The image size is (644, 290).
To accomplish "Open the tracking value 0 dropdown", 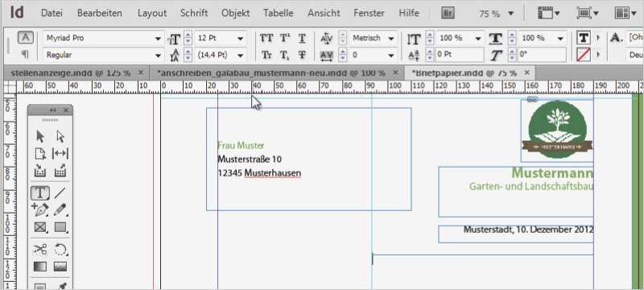I will [x=391, y=55].
